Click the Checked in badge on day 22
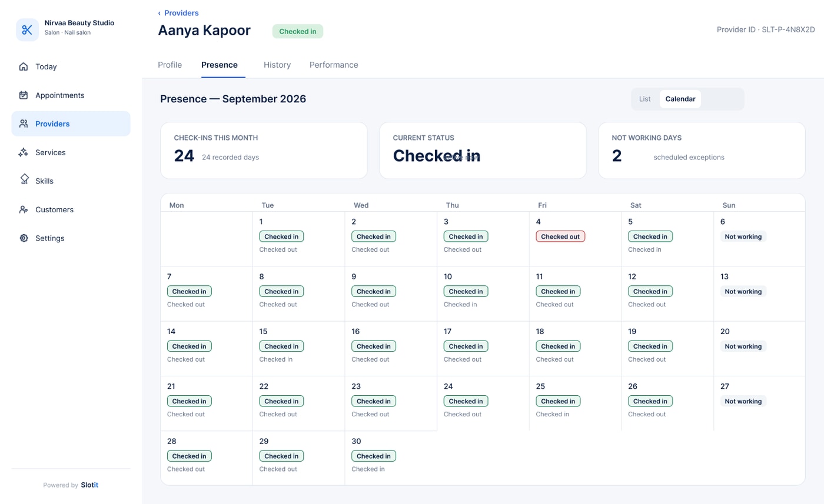824x504 pixels. pos(281,401)
